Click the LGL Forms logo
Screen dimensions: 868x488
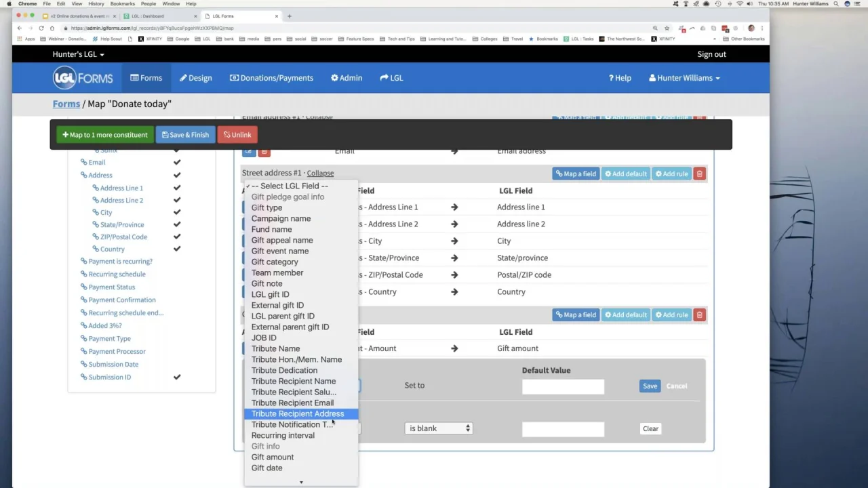(x=83, y=78)
